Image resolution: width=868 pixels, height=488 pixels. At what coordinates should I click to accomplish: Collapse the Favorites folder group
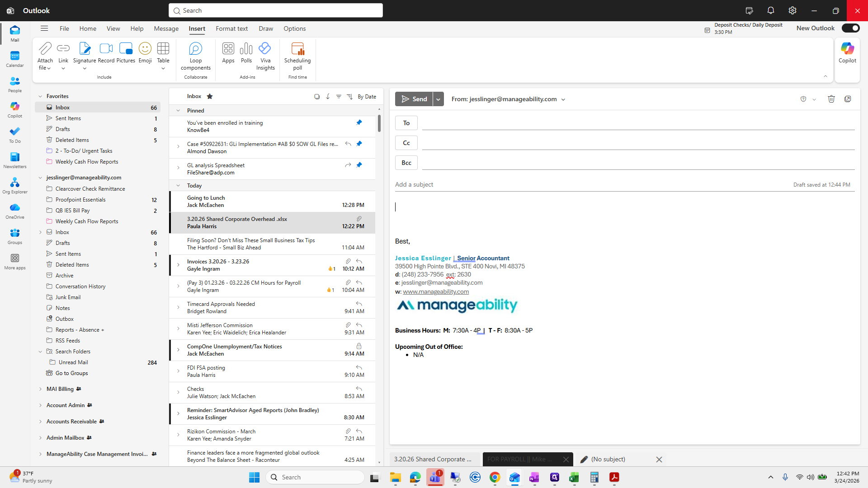(x=40, y=96)
